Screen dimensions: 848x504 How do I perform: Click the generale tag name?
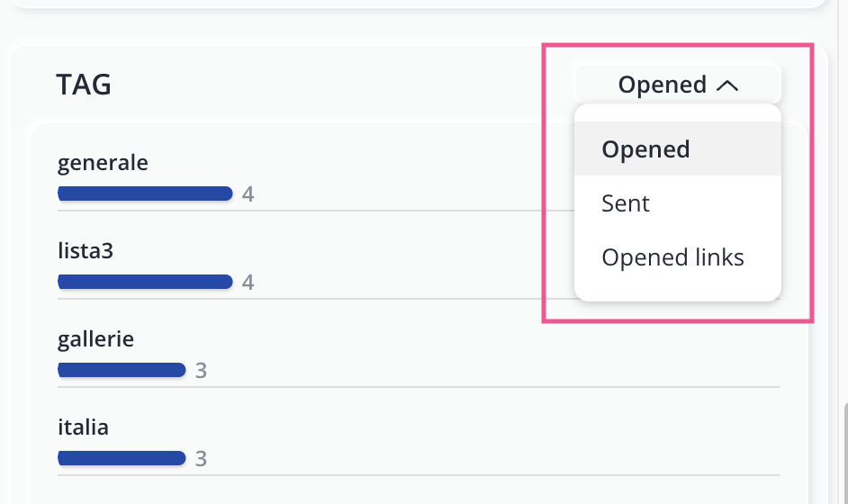click(x=103, y=163)
